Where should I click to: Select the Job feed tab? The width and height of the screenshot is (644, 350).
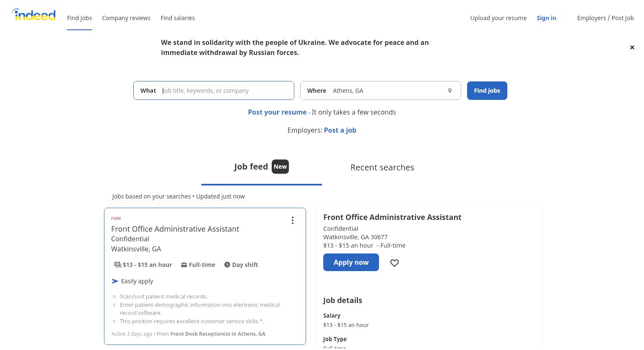click(x=262, y=167)
